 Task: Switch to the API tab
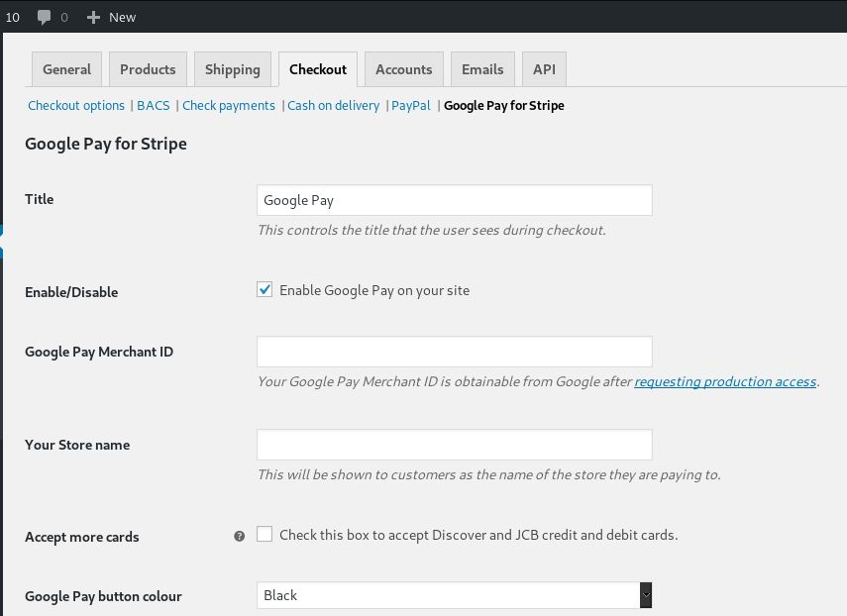point(545,69)
